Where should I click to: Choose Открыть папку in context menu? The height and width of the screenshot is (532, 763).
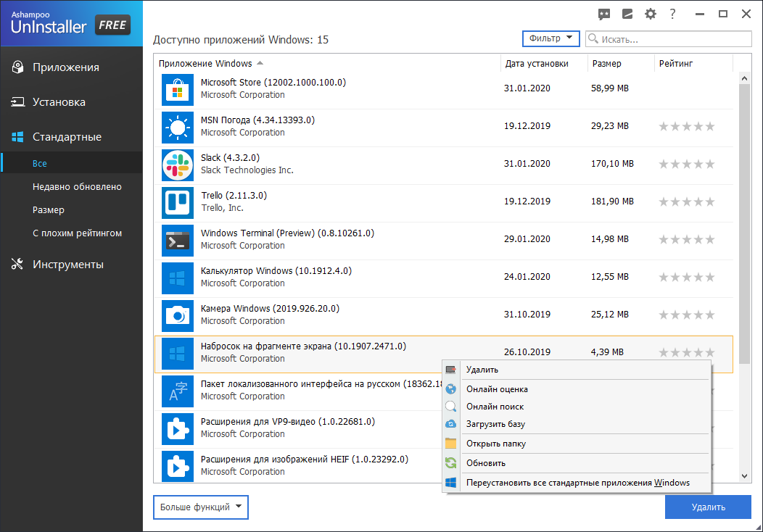pos(577,444)
